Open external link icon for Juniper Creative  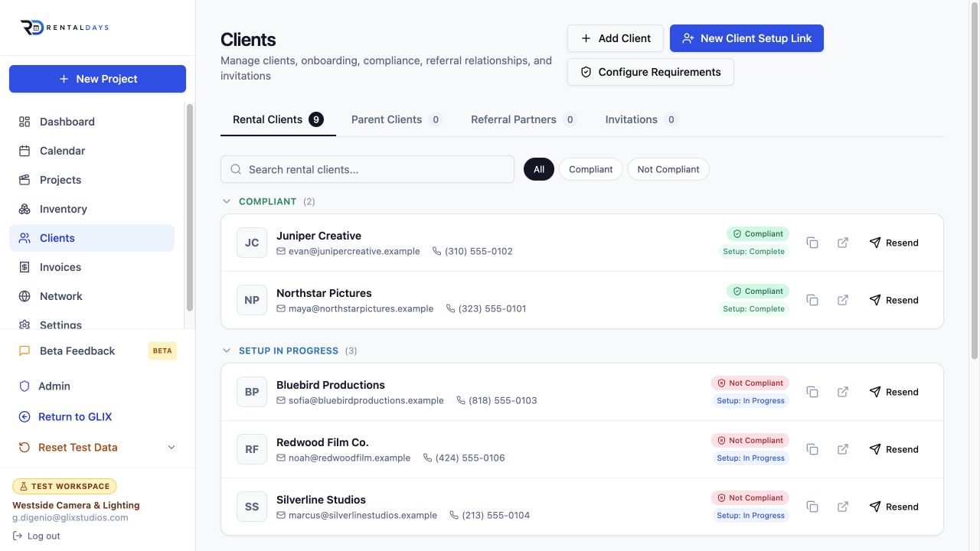tap(843, 243)
